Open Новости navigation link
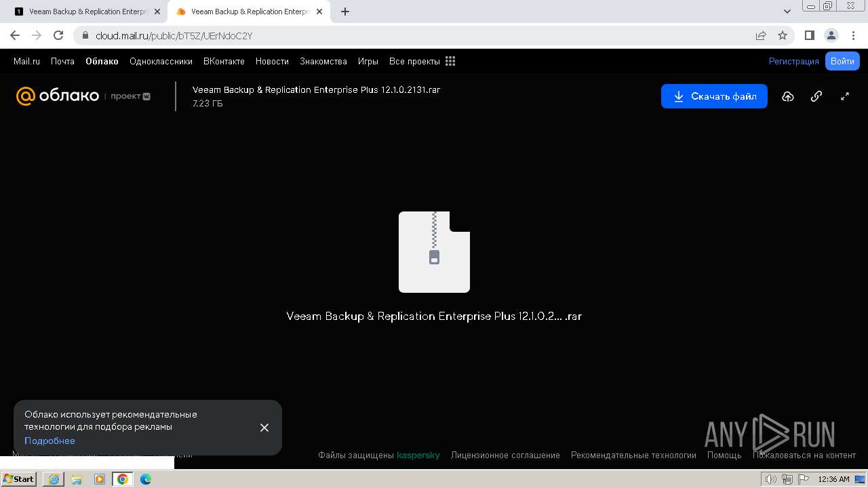The image size is (868, 488). click(x=272, y=61)
